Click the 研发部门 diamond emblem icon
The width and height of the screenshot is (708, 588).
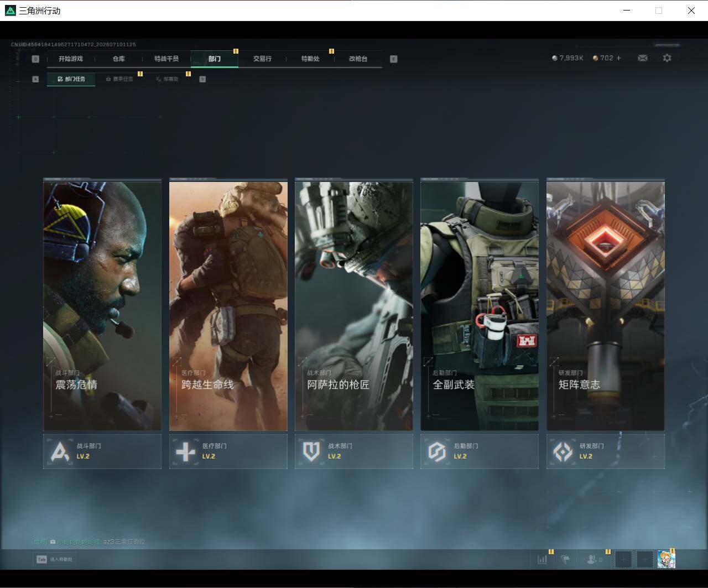[563, 452]
